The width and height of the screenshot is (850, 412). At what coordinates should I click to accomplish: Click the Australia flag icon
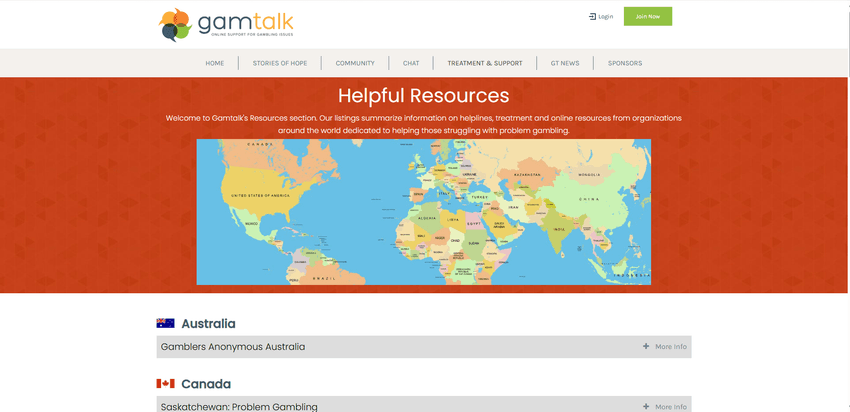[x=165, y=324]
